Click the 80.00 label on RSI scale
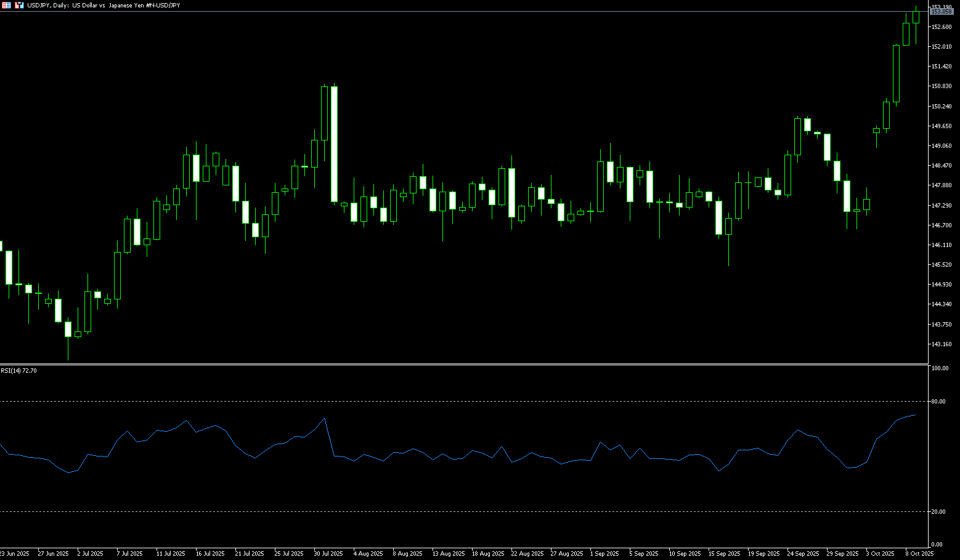The width and height of the screenshot is (960, 560). (x=938, y=402)
